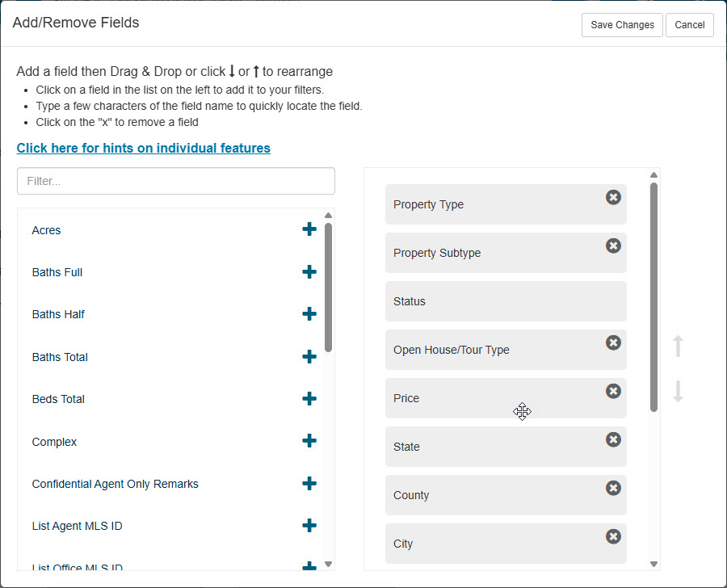This screenshot has height=588, width=727.
Task: Focus the Filter text box
Action: coord(176,181)
